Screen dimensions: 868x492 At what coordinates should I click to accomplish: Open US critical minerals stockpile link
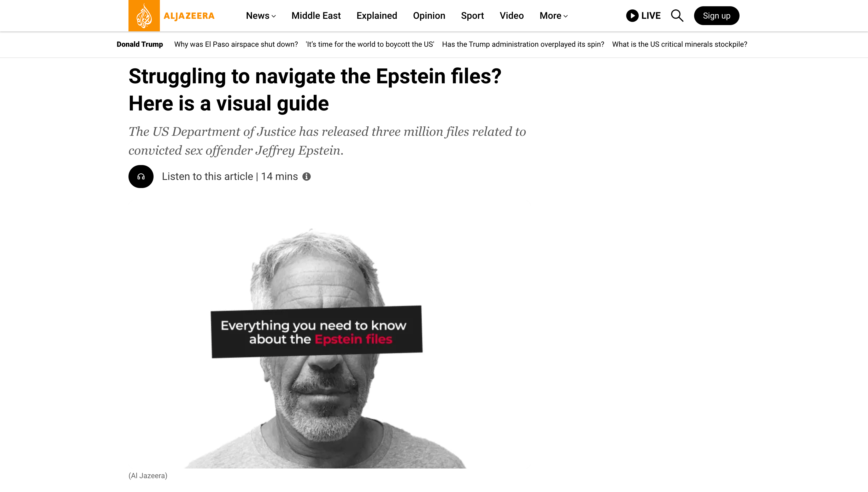point(679,44)
